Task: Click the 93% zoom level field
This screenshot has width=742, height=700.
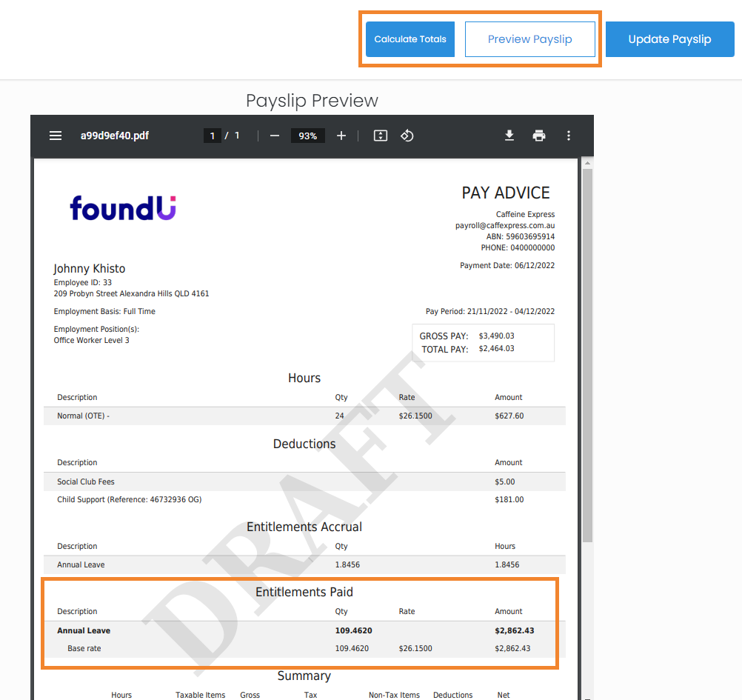Action: [x=307, y=136]
